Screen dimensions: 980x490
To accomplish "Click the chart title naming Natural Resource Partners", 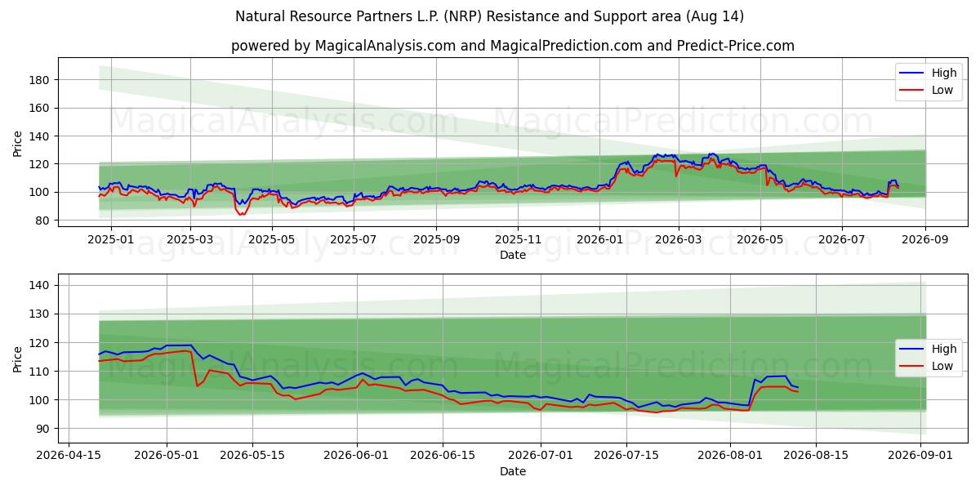I will click(x=490, y=16).
